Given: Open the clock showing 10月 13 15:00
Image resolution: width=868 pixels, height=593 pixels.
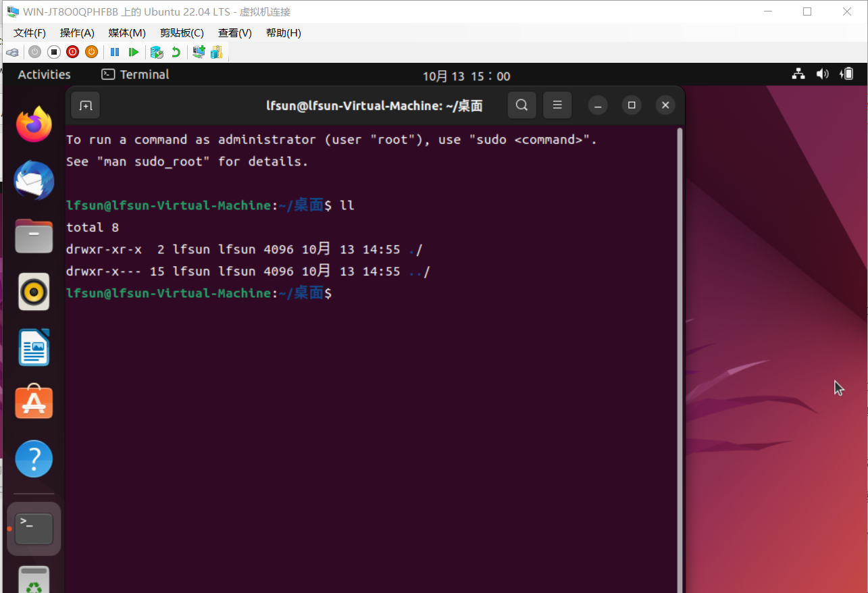Looking at the screenshot, I should click(x=467, y=76).
